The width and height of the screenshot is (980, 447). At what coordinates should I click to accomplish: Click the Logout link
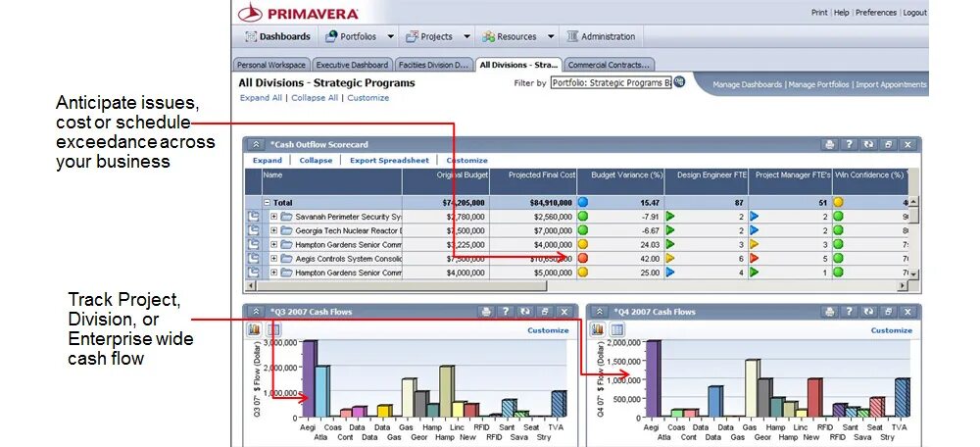pyautogui.click(x=914, y=13)
